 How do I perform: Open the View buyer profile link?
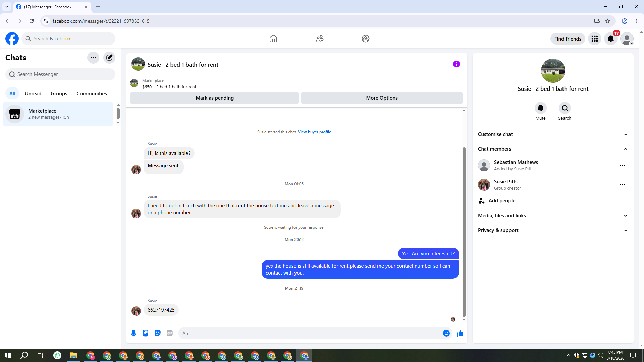click(314, 132)
